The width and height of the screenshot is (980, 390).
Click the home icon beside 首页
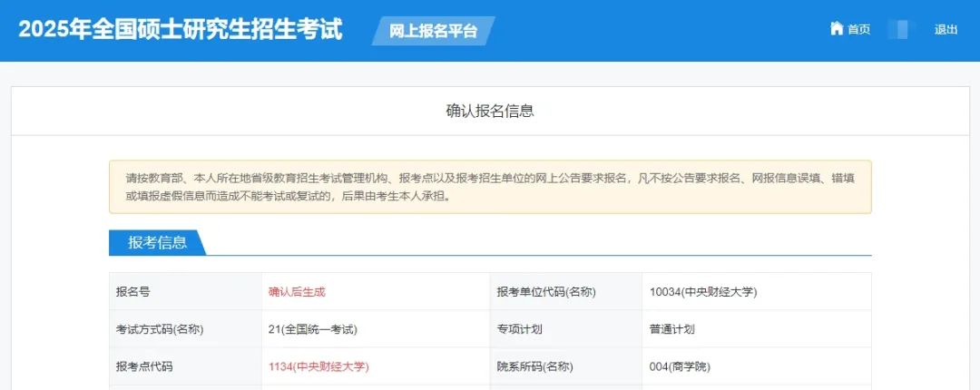click(x=837, y=29)
